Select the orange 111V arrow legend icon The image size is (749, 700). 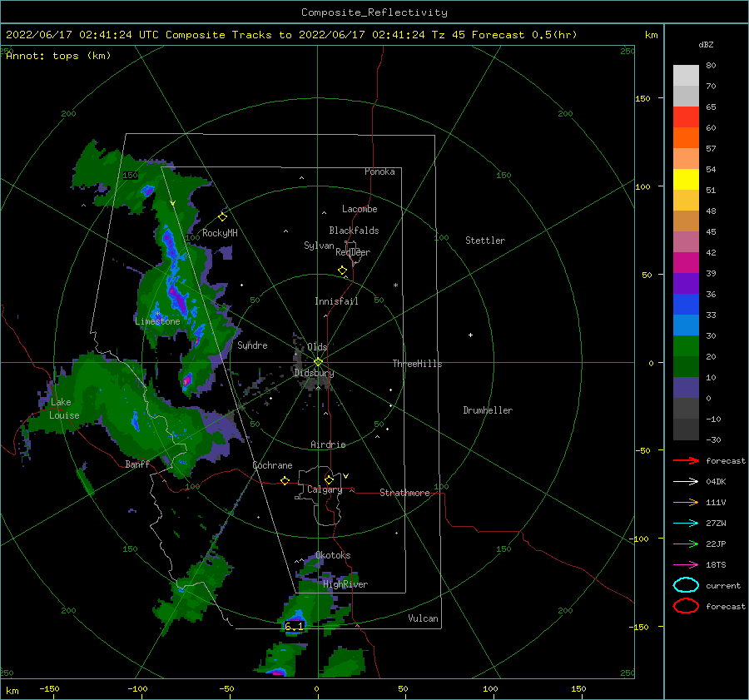[x=686, y=502]
